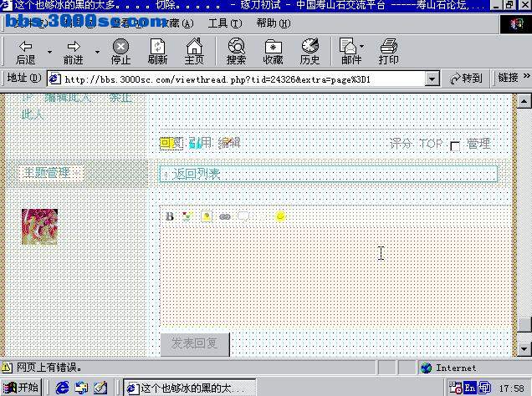This screenshot has height=396, width=532.
Task: Open the 收藏 favorites toolbar button
Action: pos(274,52)
